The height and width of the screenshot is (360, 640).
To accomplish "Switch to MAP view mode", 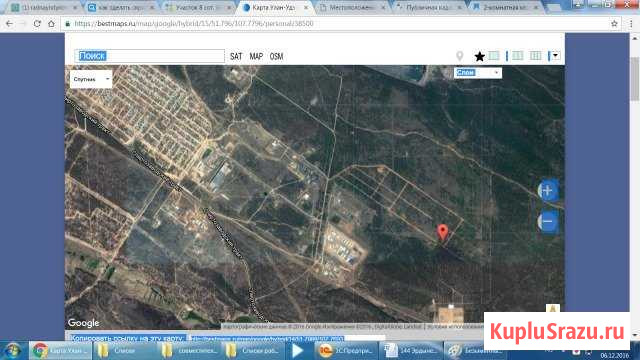I will coord(256,56).
